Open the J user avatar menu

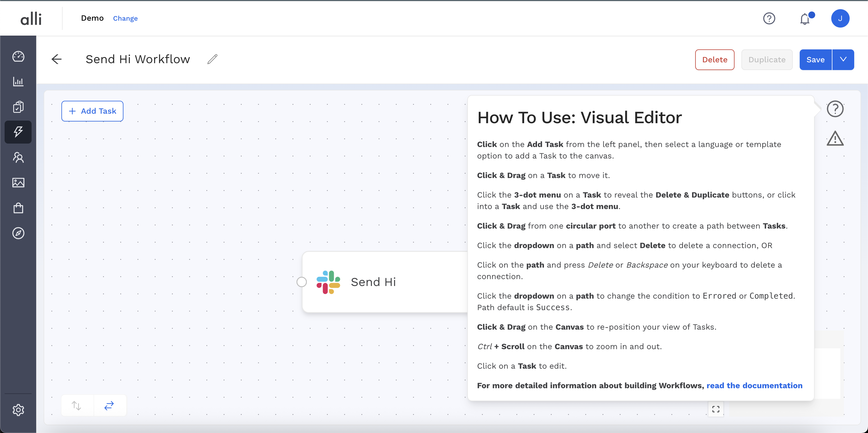coord(840,19)
